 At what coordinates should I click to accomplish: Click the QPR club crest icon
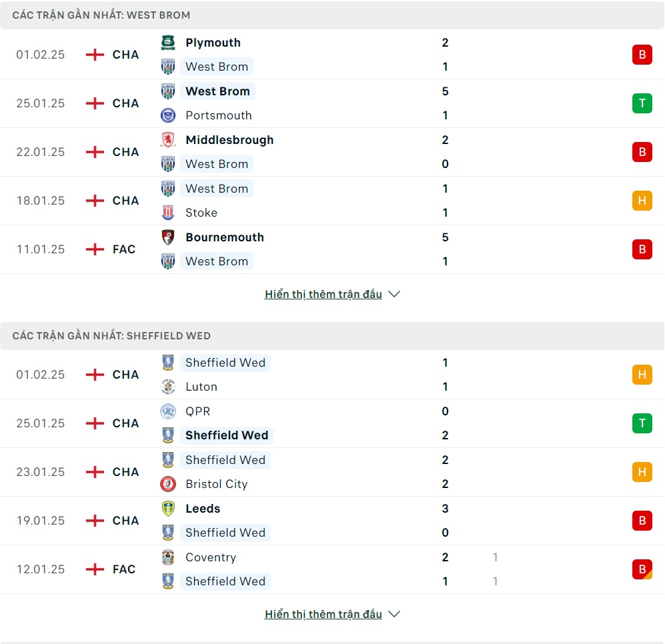(x=168, y=411)
